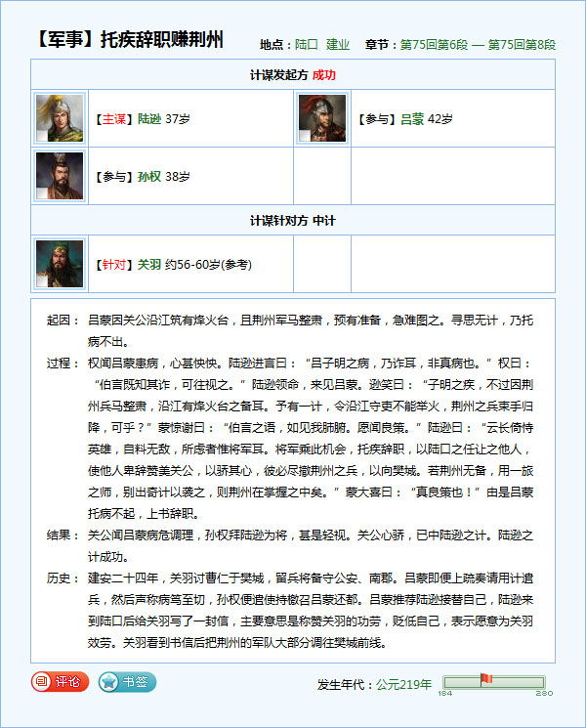The width and height of the screenshot is (586, 728).
Task: Click the red 评论 comment button
Action: tap(60, 682)
